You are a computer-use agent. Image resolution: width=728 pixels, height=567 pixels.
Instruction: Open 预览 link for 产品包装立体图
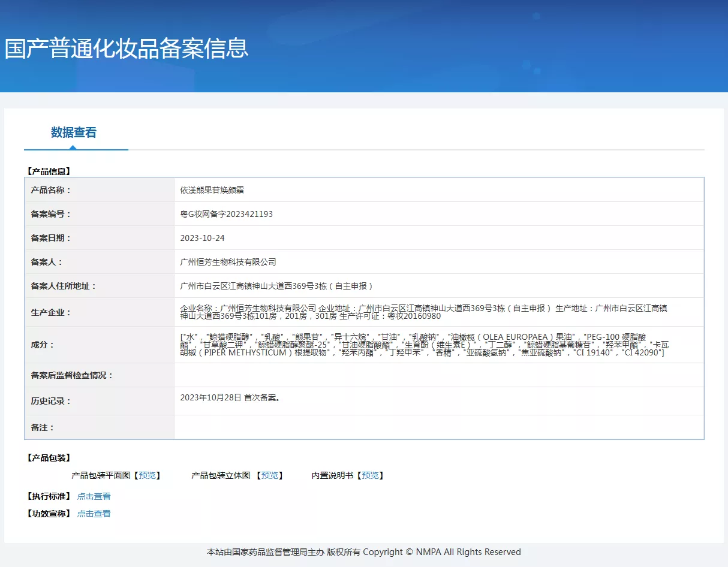[269, 475]
